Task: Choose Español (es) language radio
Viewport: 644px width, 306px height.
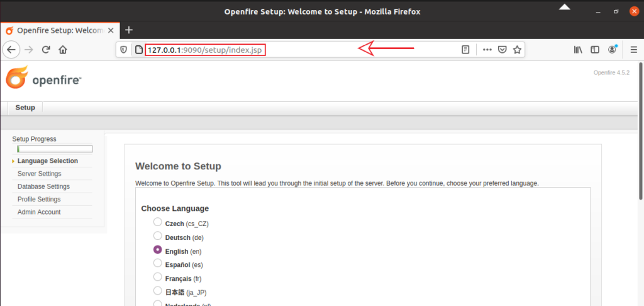Action: (158, 263)
